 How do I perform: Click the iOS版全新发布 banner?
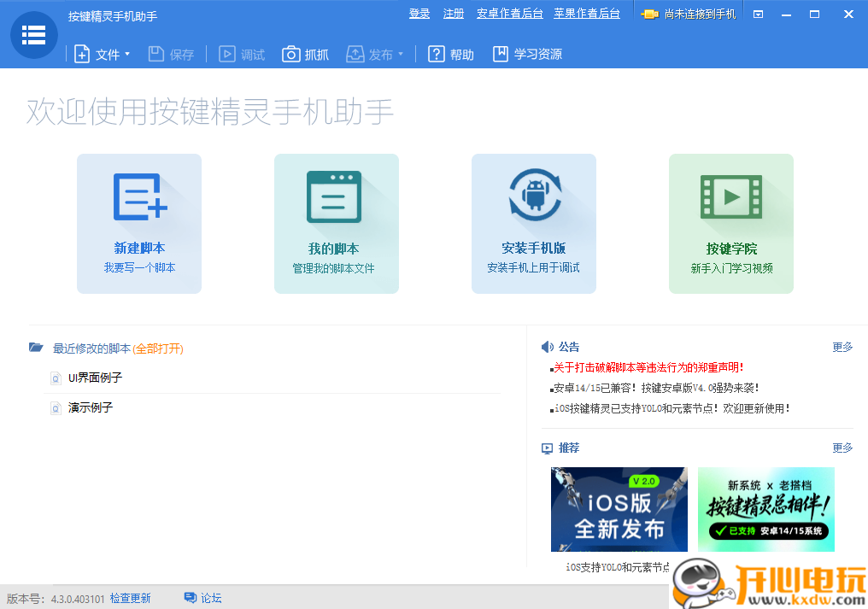(x=619, y=509)
